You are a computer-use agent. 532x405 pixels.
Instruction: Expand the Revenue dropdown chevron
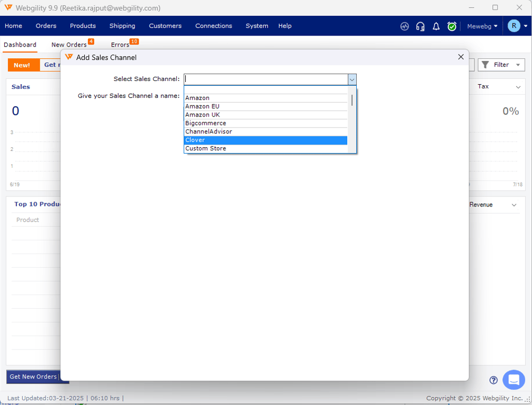[x=514, y=205]
